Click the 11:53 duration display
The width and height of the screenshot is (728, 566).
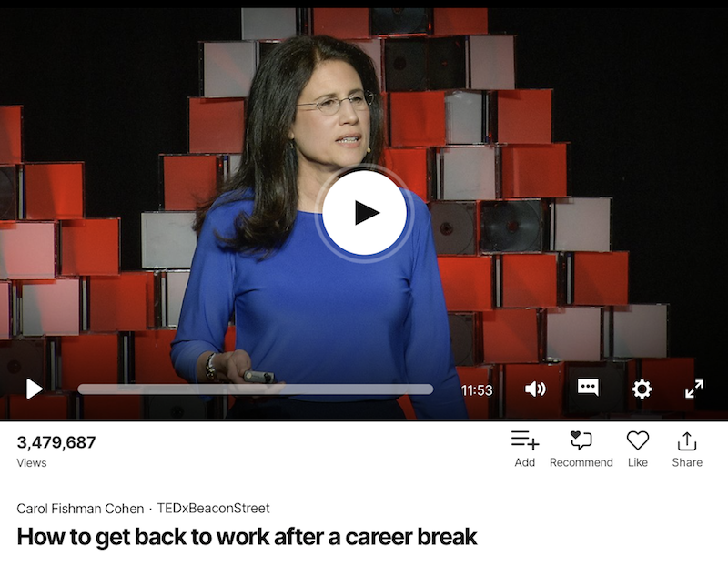tap(477, 390)
